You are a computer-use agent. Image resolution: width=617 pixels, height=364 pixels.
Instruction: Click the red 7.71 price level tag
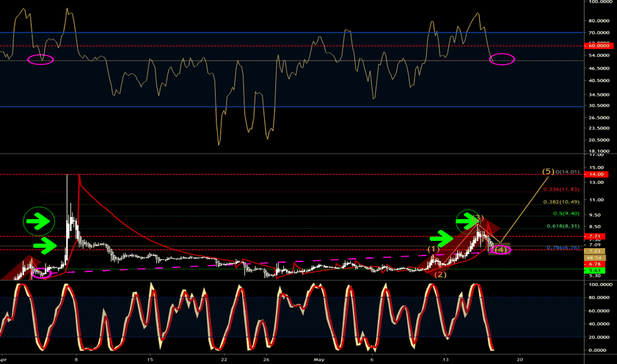(594, 236)
